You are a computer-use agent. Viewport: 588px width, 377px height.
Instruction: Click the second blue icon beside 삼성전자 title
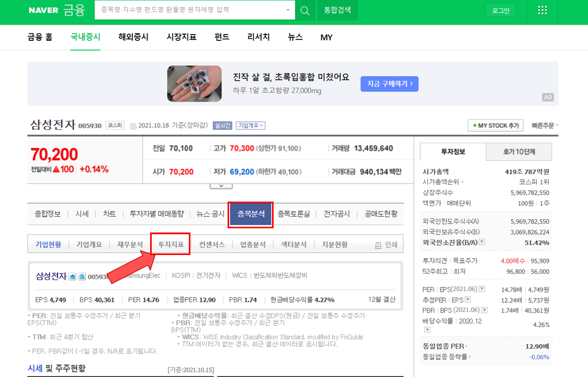[x=82, y=277]
